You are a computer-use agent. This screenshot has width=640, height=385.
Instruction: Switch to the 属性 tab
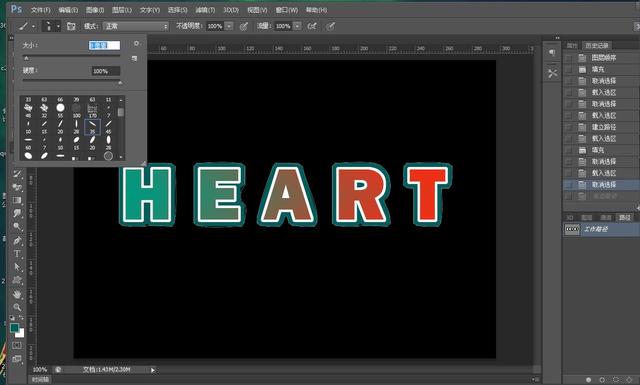click(x=572, y=46)
